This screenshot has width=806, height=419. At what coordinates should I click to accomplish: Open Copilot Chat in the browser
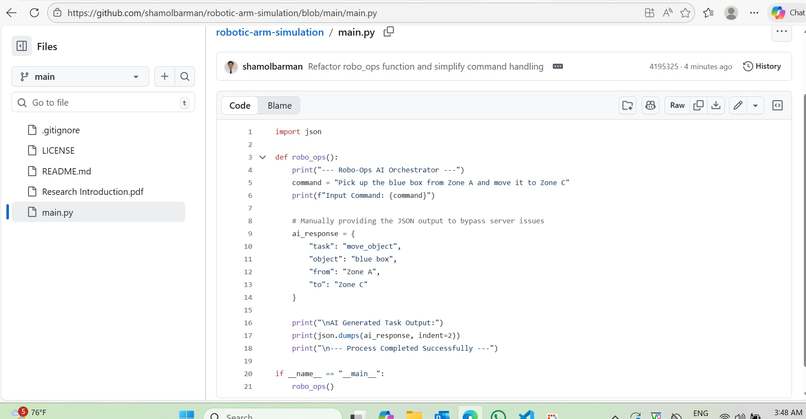pos(787,13)
